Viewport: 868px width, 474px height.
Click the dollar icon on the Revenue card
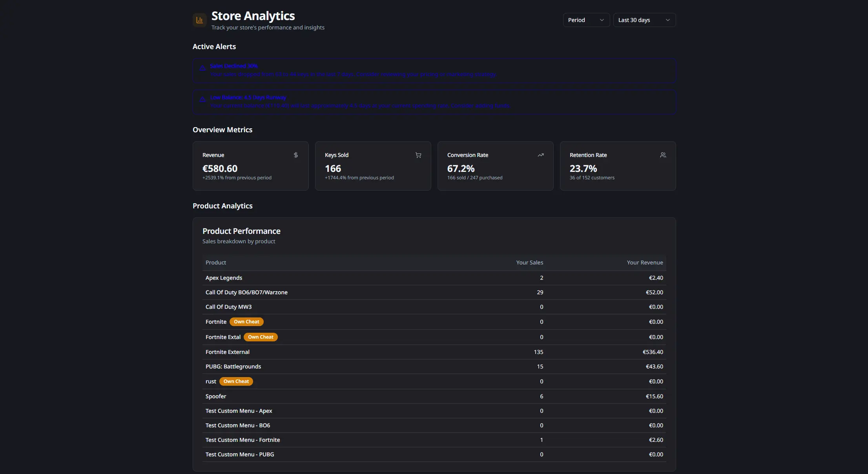[295, 155]
